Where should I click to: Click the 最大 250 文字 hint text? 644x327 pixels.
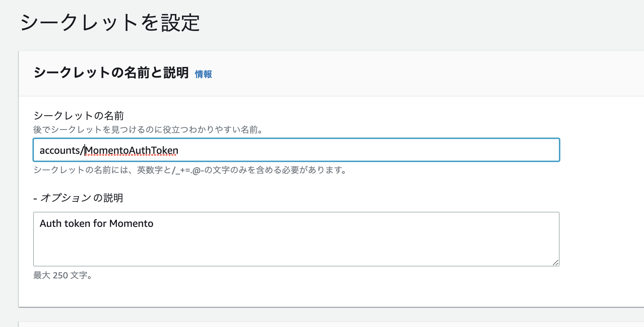[63, 276]
